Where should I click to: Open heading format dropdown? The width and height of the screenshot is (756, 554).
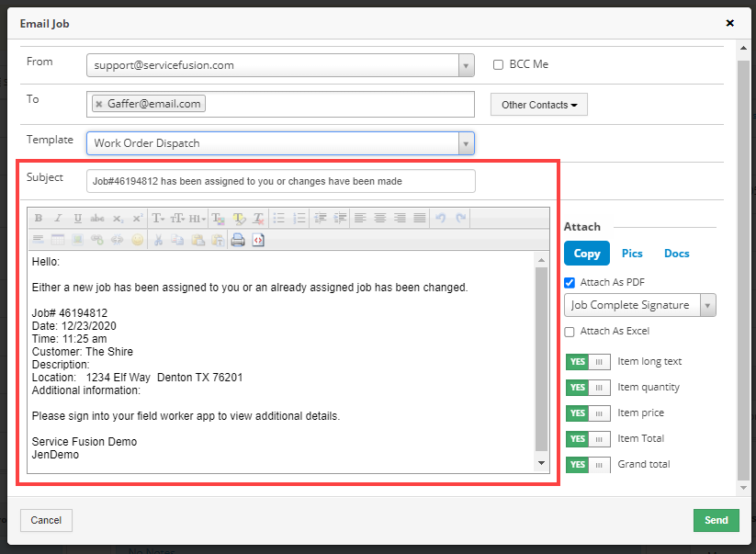coord(197,218)
